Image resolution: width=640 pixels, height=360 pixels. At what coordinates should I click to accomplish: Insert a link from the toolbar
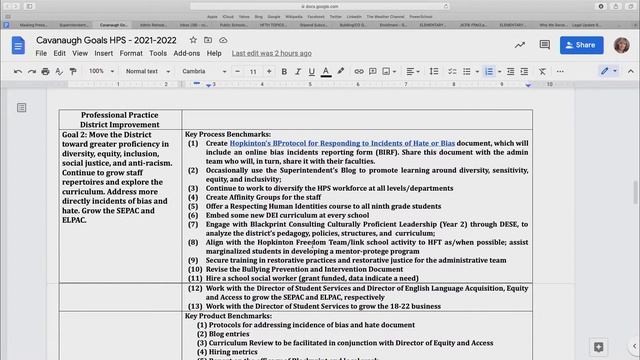359,71
